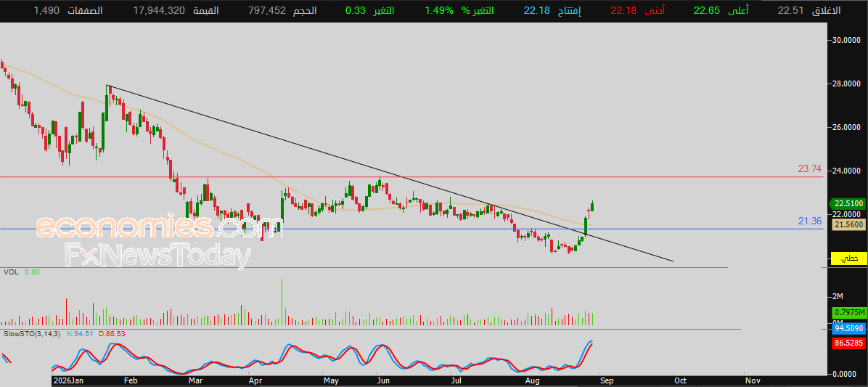Click the D:86.53 stochastic value
868x387 pixels.
pos(112,334)
